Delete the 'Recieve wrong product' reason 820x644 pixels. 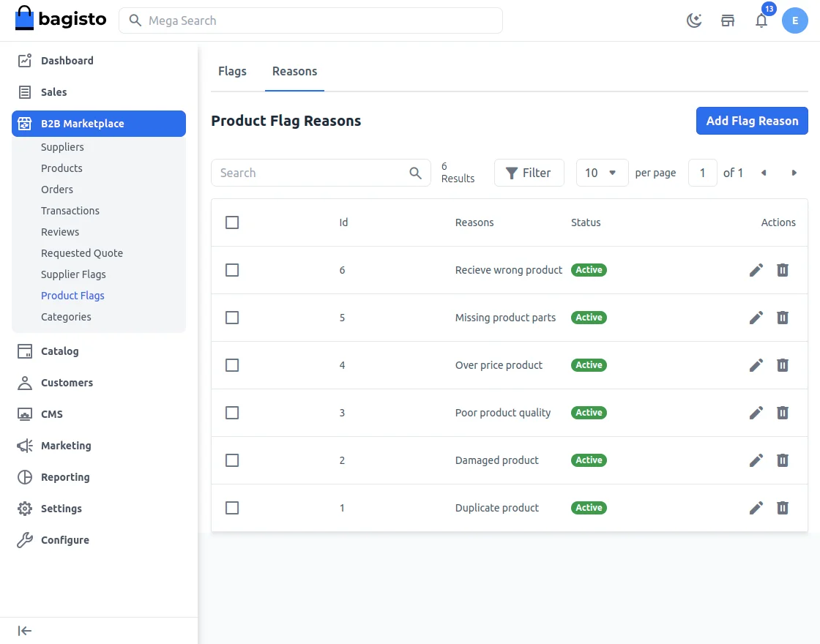pos(783,270)
